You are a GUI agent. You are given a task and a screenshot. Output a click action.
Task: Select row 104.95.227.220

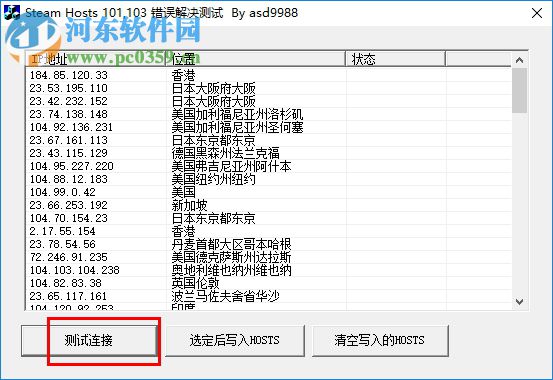269,166
